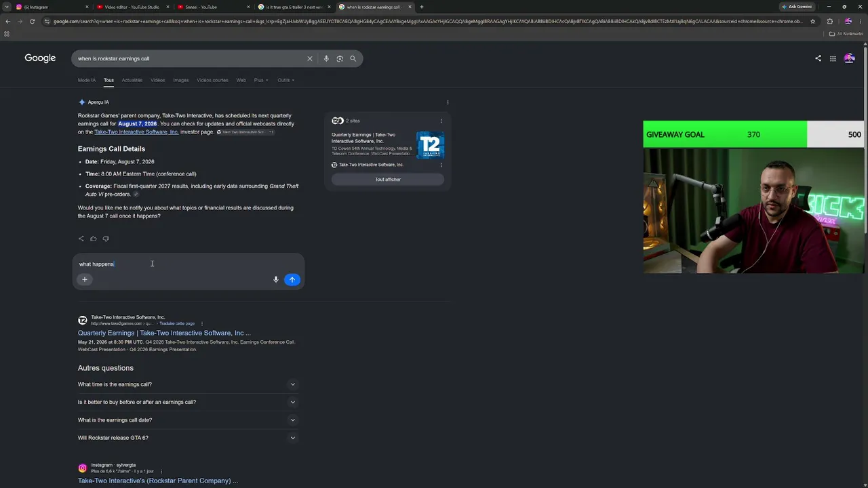Switch to the 'Images' tab
The image size is (868, 488).
tap(181, 80)
